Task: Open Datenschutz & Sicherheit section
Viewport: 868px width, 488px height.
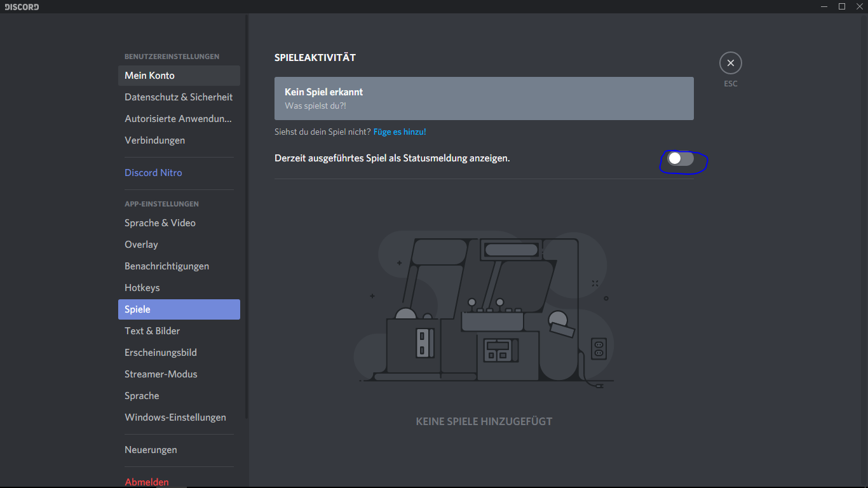Action: click(x=179, y=97)
